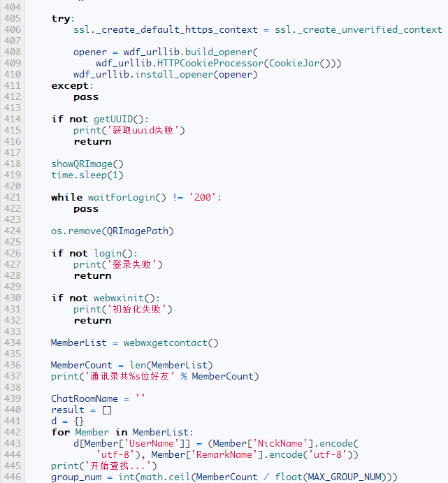
Task: Click line number 421 in the gutter
Action: pyautogui.click(x=13, y=197)
